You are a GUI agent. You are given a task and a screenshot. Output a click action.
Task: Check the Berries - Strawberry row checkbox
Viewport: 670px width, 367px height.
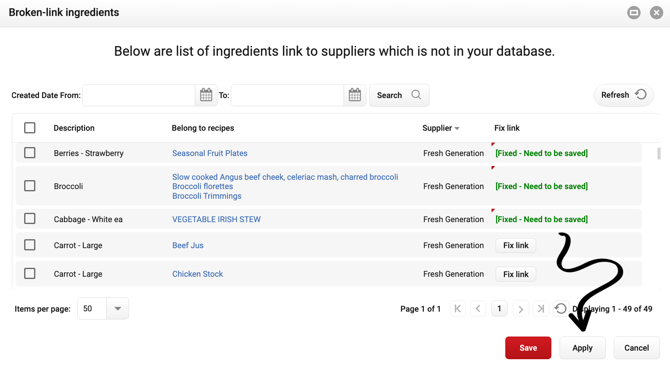click(x=29, y=153)
